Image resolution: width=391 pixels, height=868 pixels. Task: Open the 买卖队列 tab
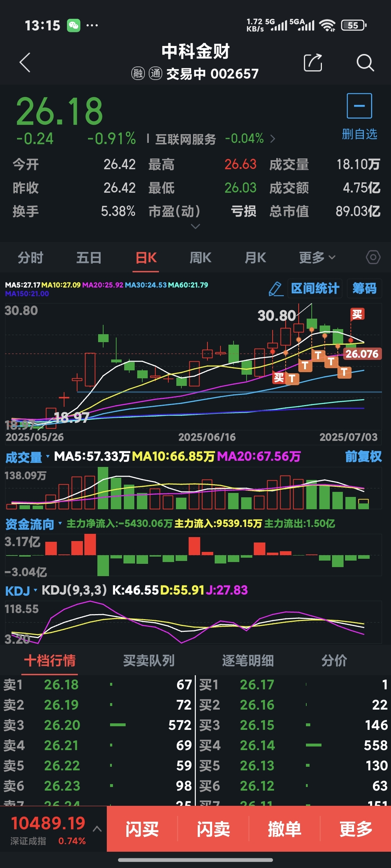(x=149, y=660)
